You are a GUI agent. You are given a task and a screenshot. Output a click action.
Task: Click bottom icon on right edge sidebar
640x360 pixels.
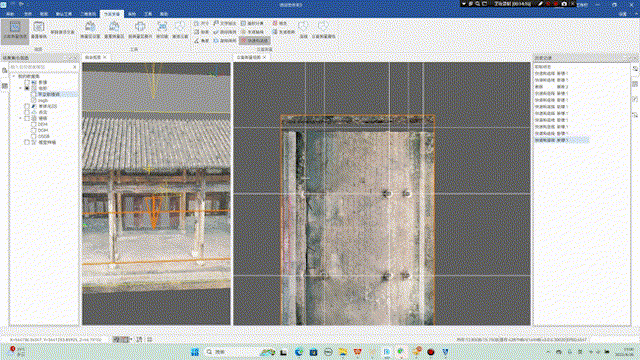[x=636, y=115]
